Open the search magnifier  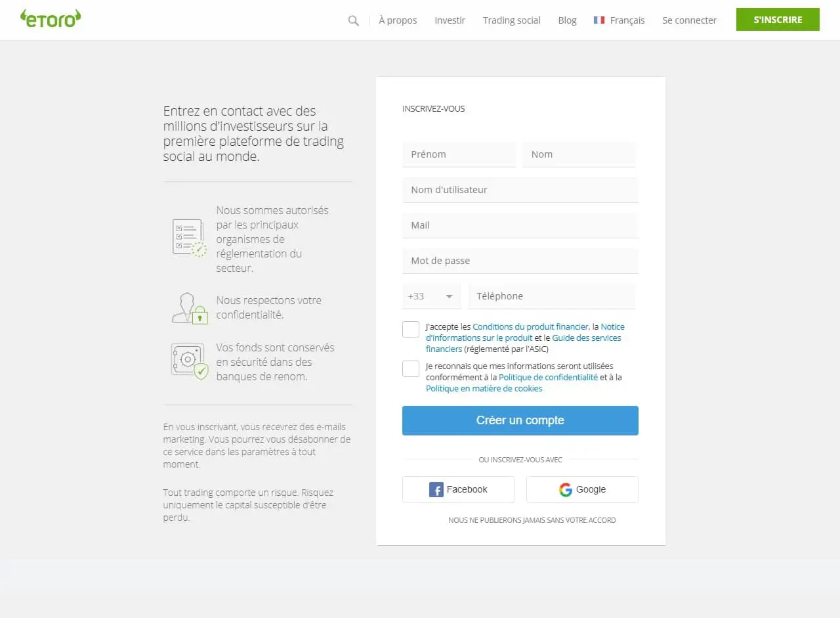[x=353, y=20]
